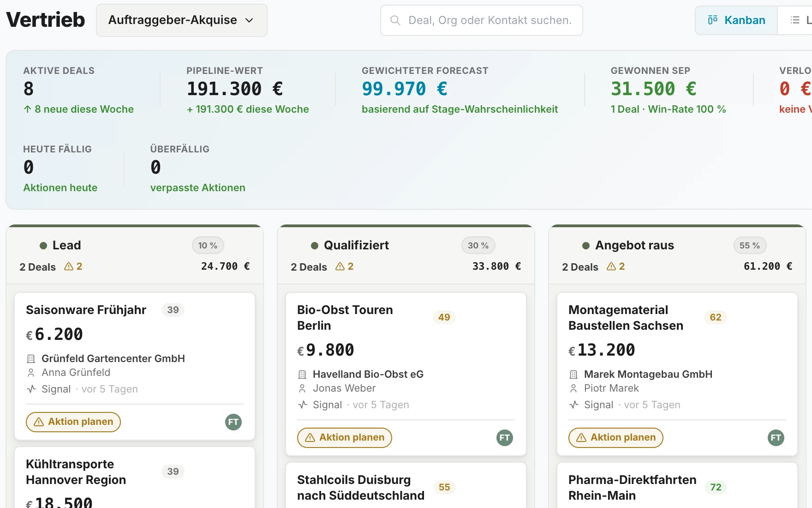Plan action for Bio-Obst Touren Berlin deal

click(345, 438)
